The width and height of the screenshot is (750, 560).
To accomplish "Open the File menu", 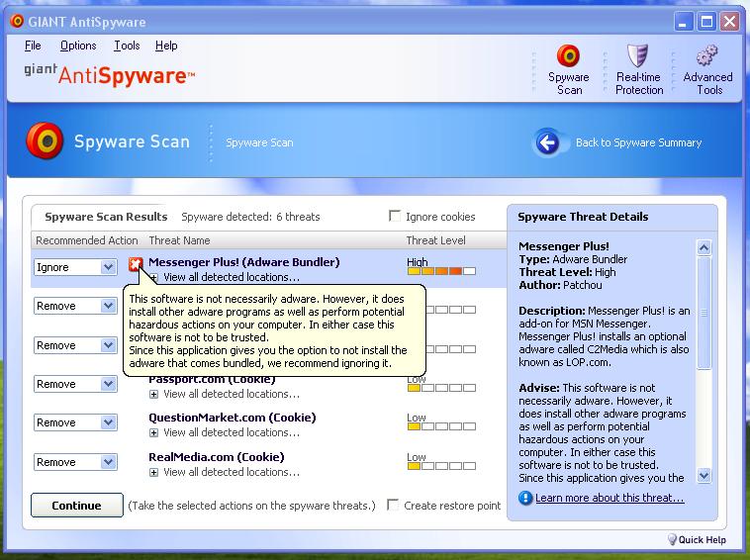I will pos(33,46).
